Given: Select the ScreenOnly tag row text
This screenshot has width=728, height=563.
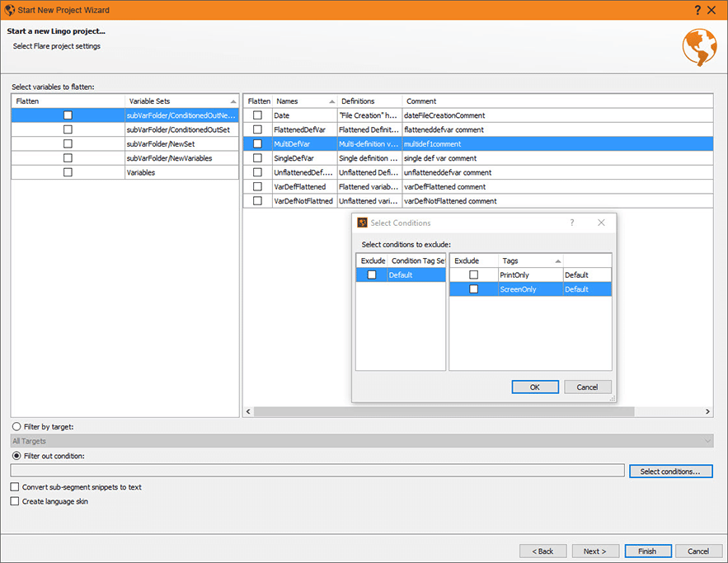Looking at the screenshot, I should coord(518,289).
